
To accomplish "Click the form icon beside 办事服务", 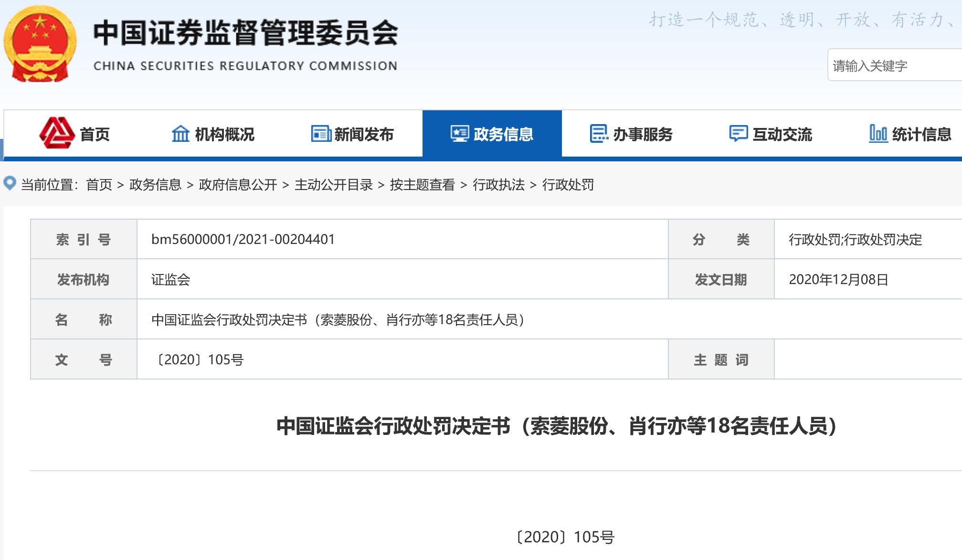I will pos(599,134).
